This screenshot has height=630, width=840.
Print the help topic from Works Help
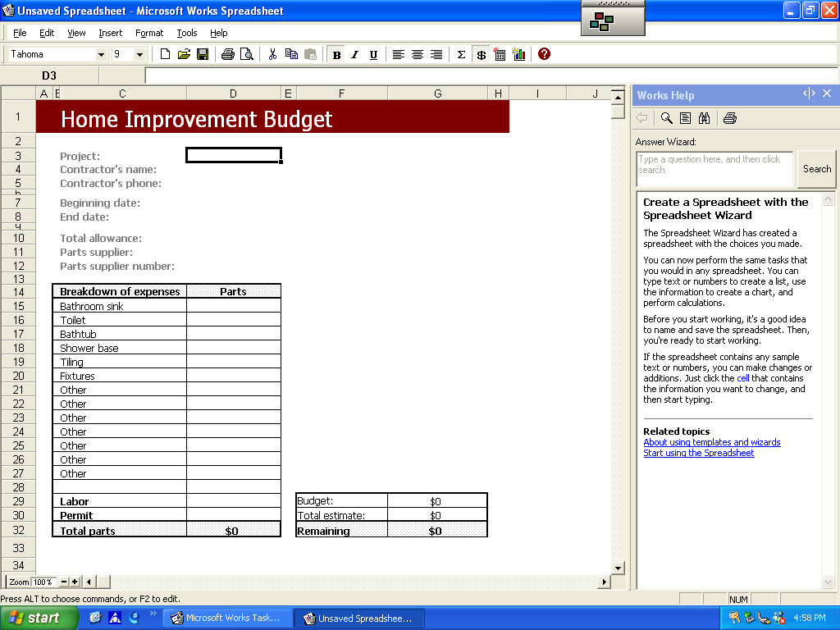click(x=730, y=118)
